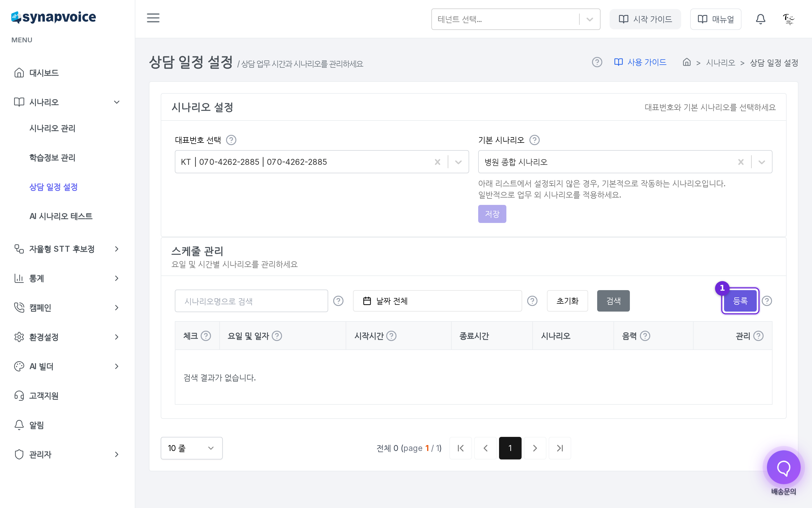
Task: Click the 시작 가이드 button
Action: (x=645, y=19)
